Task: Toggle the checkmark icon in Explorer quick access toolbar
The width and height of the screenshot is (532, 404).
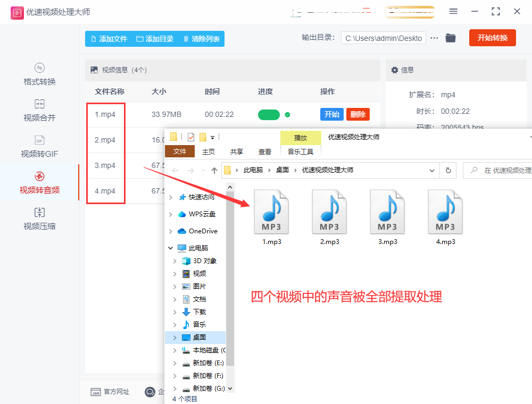Action: [x=191, y=137]
